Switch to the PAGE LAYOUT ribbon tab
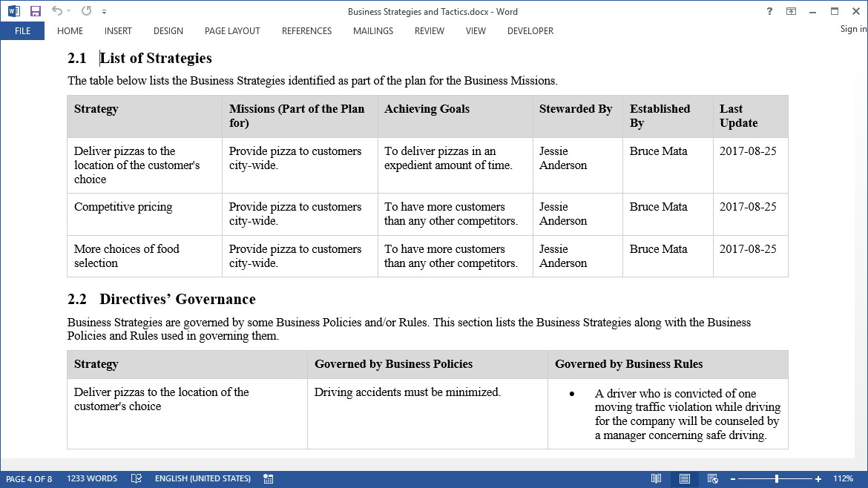Viewport: 868px width, 488px height. (x=232, y=31)
